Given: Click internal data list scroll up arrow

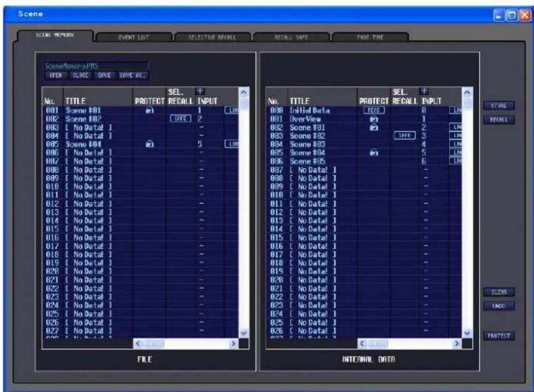Looking at the screenshot, I should tap(467, 92).
